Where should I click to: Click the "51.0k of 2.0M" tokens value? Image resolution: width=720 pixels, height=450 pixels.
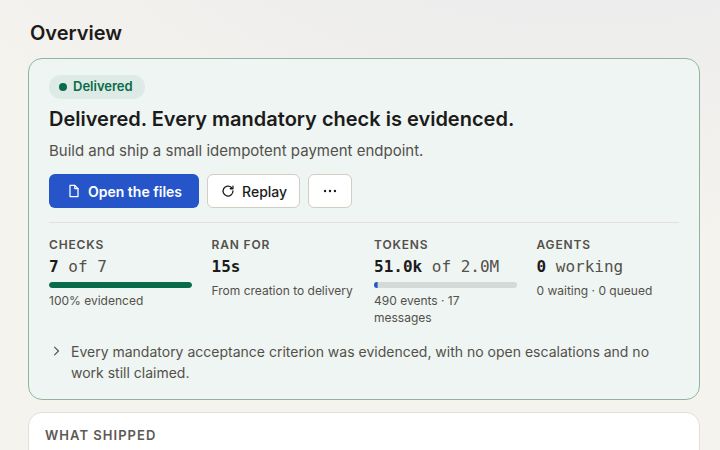point(436,266)
